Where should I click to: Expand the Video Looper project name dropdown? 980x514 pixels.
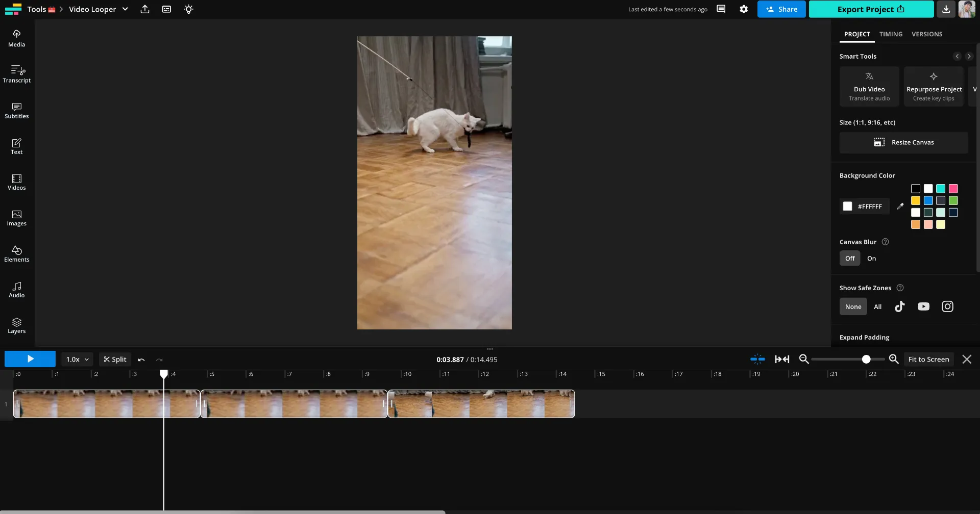click(125, 9)
